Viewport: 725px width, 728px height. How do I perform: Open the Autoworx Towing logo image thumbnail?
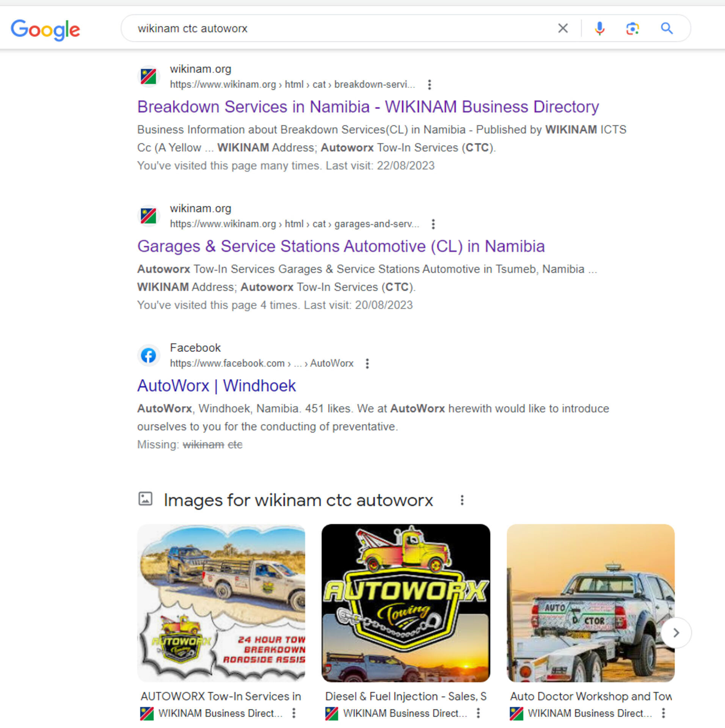point(406,603)
